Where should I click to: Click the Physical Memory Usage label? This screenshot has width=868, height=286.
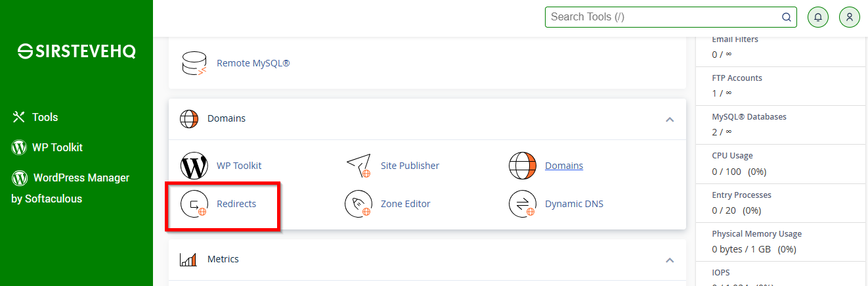point(756,233)
